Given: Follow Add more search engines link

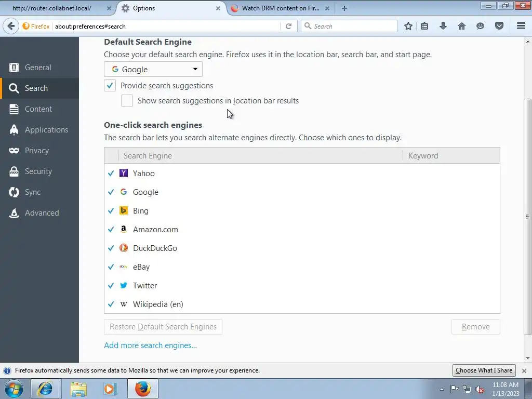Looking at the screenshot, I should pyautogui.click(x=150, y=345).
